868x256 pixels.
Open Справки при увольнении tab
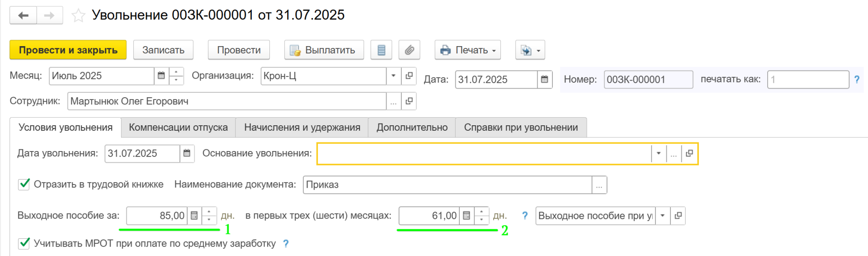(521, 128)
